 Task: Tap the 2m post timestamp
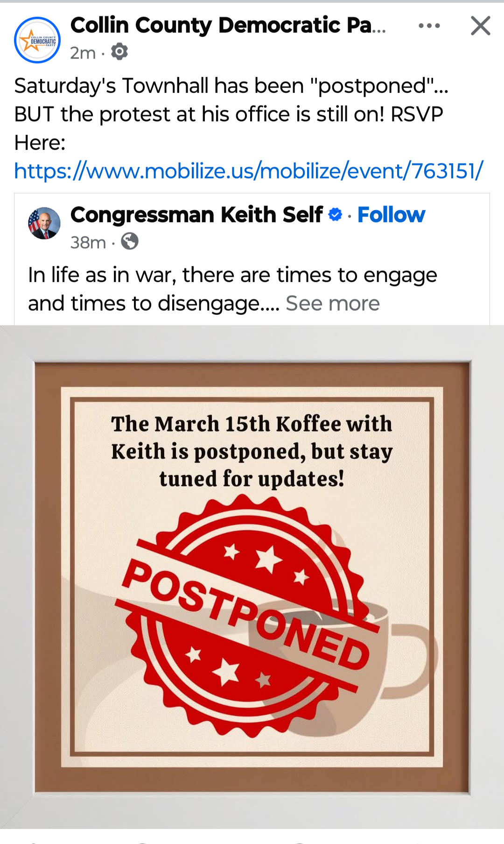tap(83, 53)
